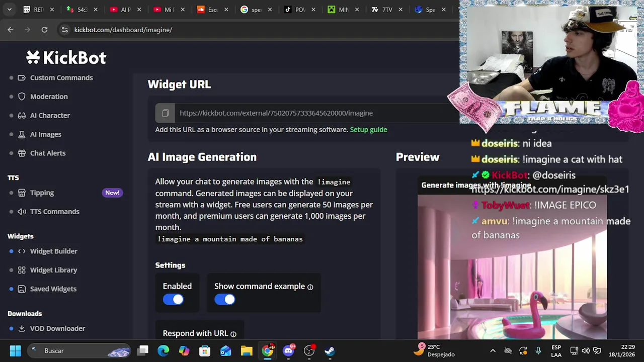Click the VOD Downloader download icon
Image resolution: width=644 pixels, height=362 pixels.
tap(22, 328)
